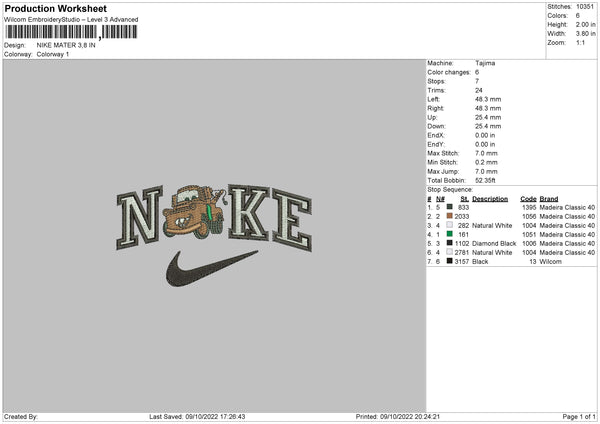The image size is (600, 424).
Task: Click the Nike Mater embroidery design preview
Action: pos(214,235)
